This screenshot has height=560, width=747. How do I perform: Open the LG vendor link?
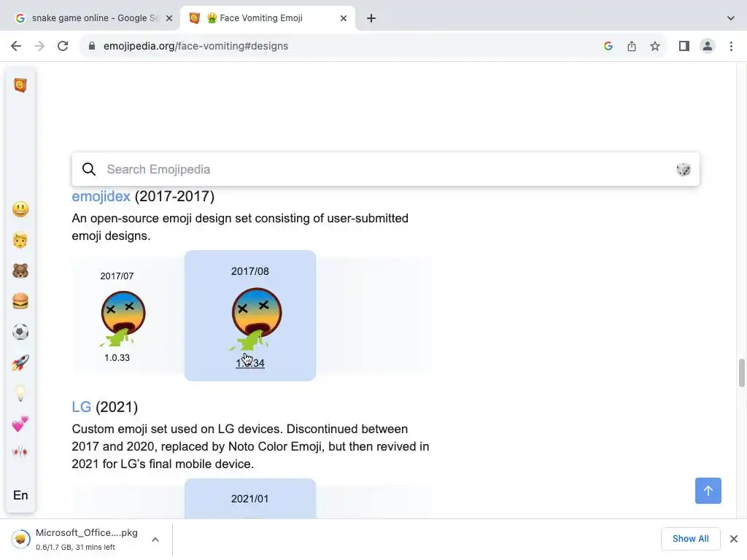pyautogui.click(x=82, y=407)
